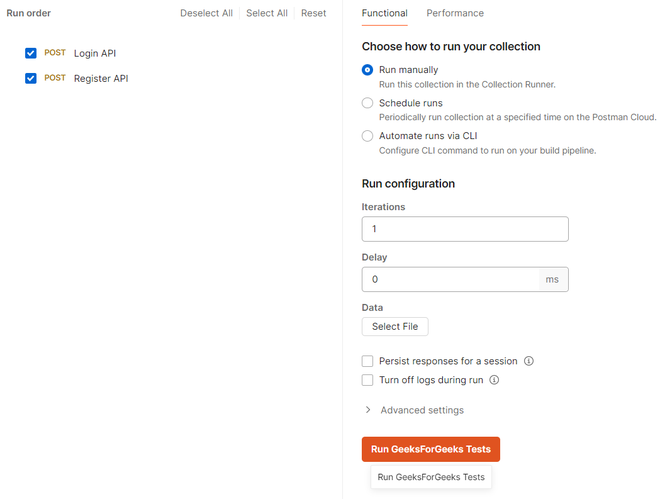660x499 pixels.
Task: Switch to the Performance tab
Action: pyautogui.click(x=455, y=13)
